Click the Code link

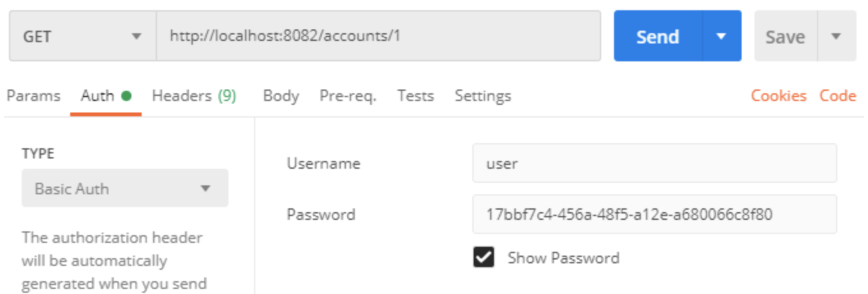coord(837,96)
